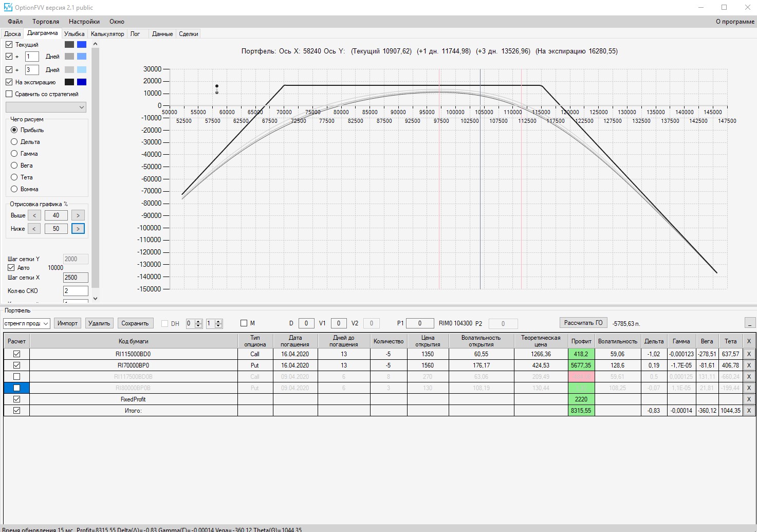Open О программе menu item
Screen dimensions: 757x532
(x=735, y=22)
